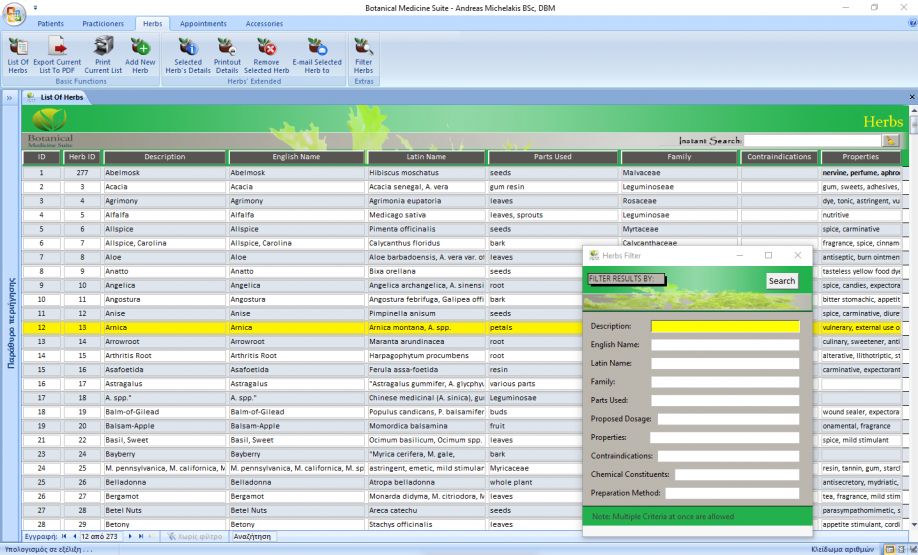Viewport: 918px width, 555px height.
Task: Click the Proposed Dosage filter field
Action: pos(728,419)
